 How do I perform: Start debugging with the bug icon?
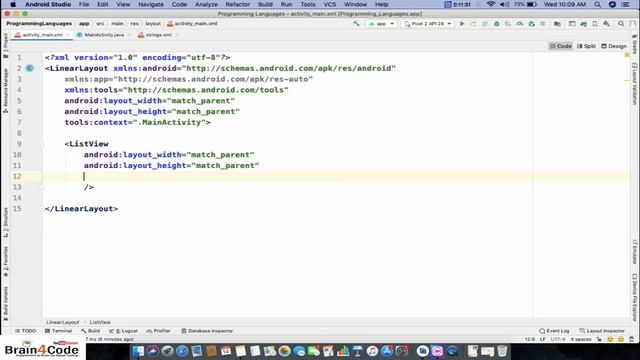point(497,24)
